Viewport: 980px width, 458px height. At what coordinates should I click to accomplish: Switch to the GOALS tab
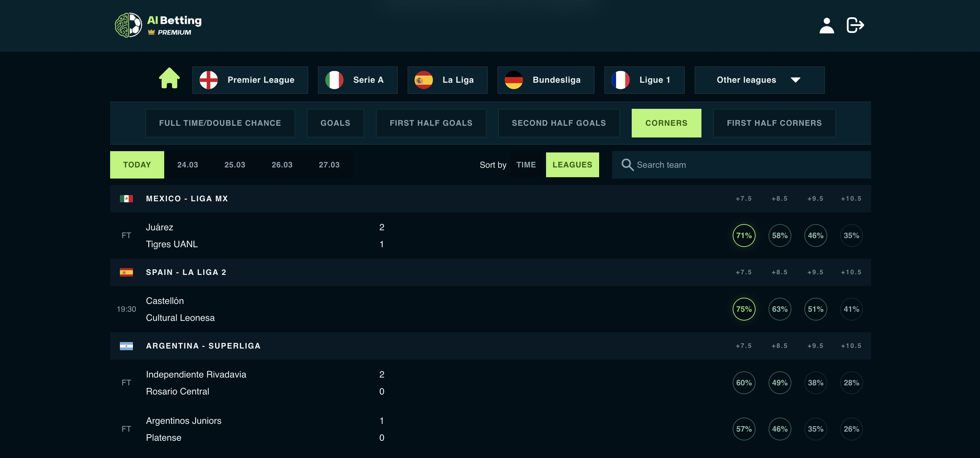point(335,123)
